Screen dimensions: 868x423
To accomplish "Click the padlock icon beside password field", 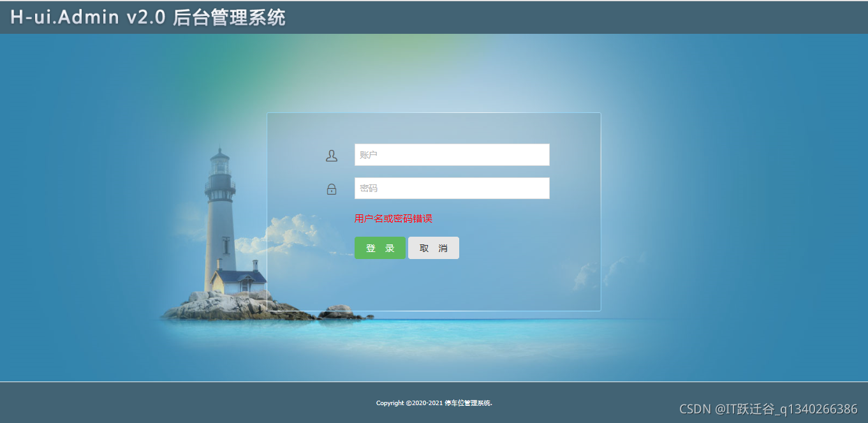I will pos(332,188).
